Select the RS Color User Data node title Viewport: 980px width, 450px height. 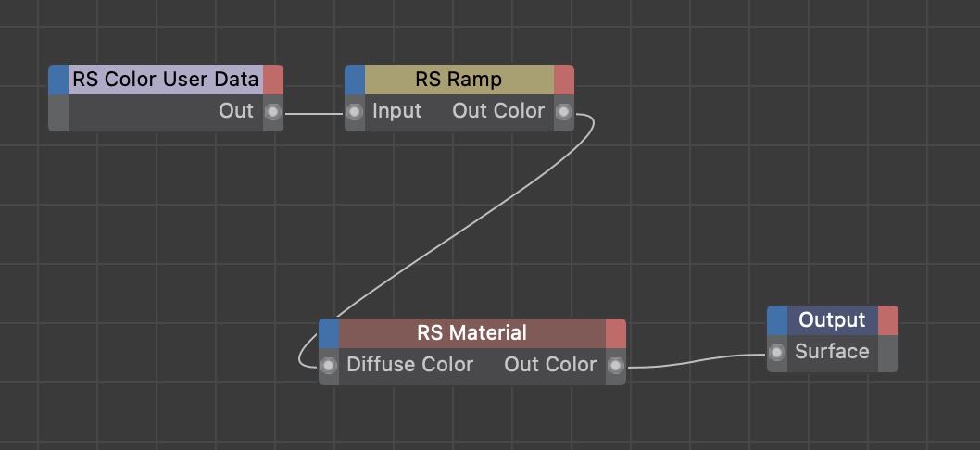coord(165,80)
